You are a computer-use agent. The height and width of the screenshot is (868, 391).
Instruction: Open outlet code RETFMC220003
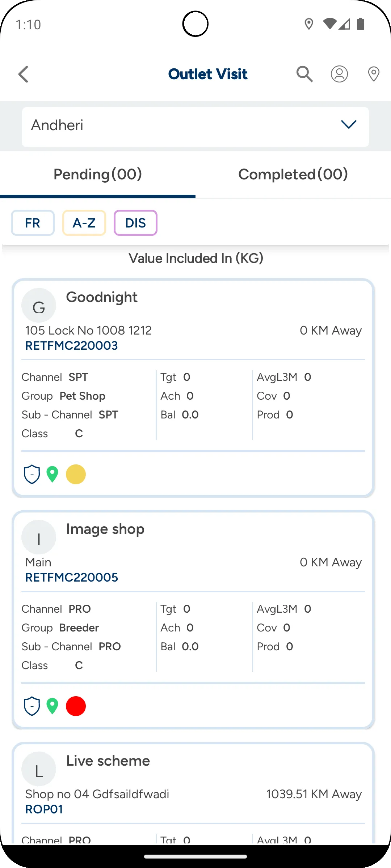72,346
